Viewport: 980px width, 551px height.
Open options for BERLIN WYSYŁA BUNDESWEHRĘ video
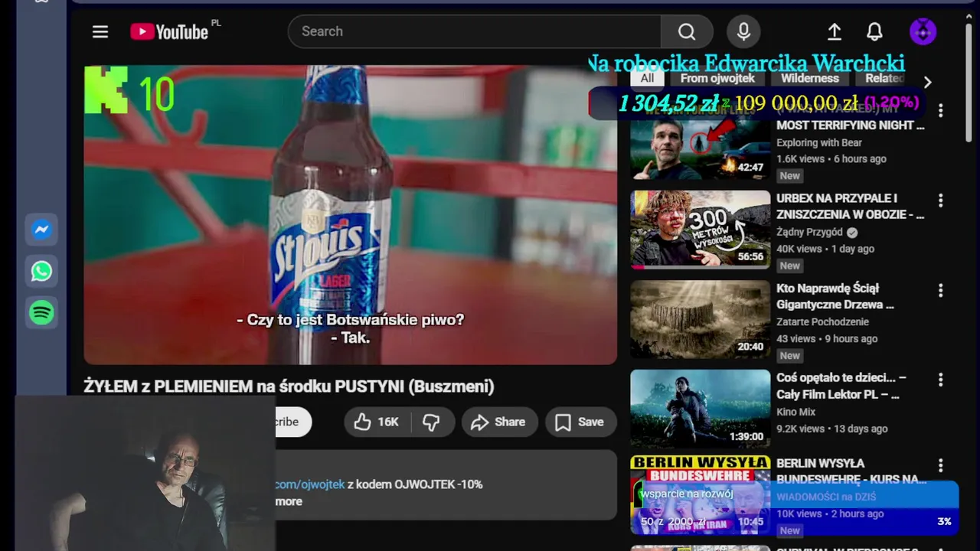(940, 465)
